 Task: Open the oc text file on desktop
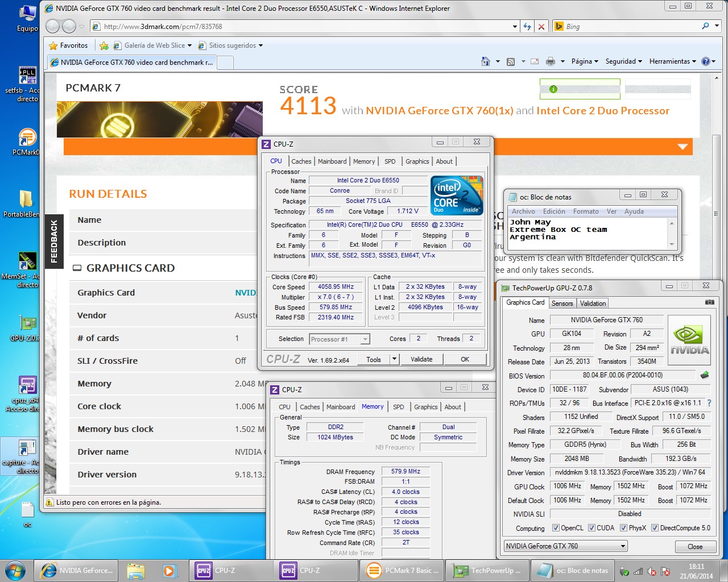point(27,514)
